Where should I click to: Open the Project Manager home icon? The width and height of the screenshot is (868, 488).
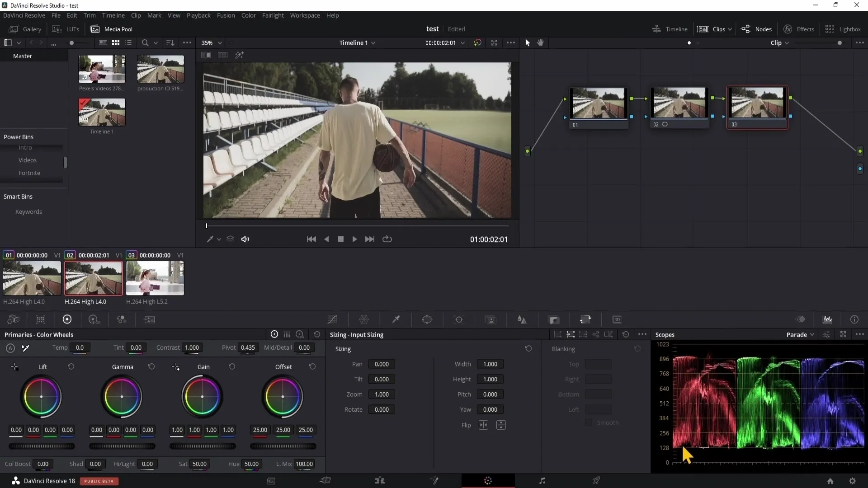click(830, 481)
